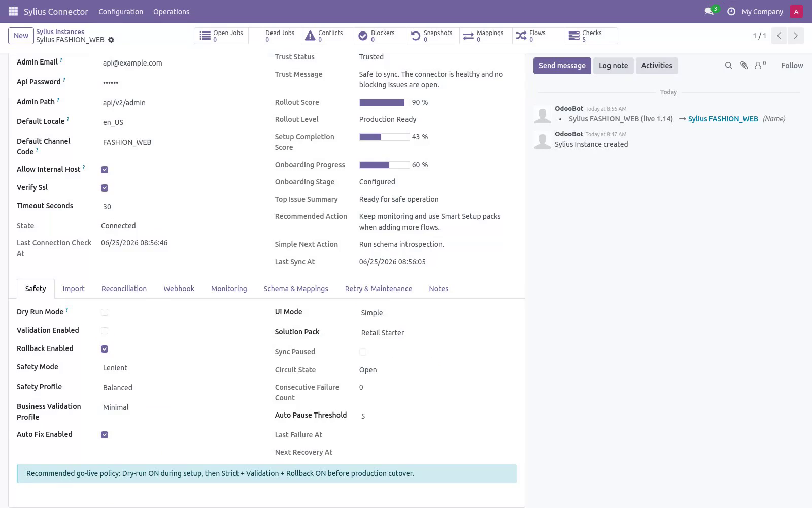Open the Snapshots undo-arrow icon
The height and width of the screenshot is (508, 812).
point(416,36)
